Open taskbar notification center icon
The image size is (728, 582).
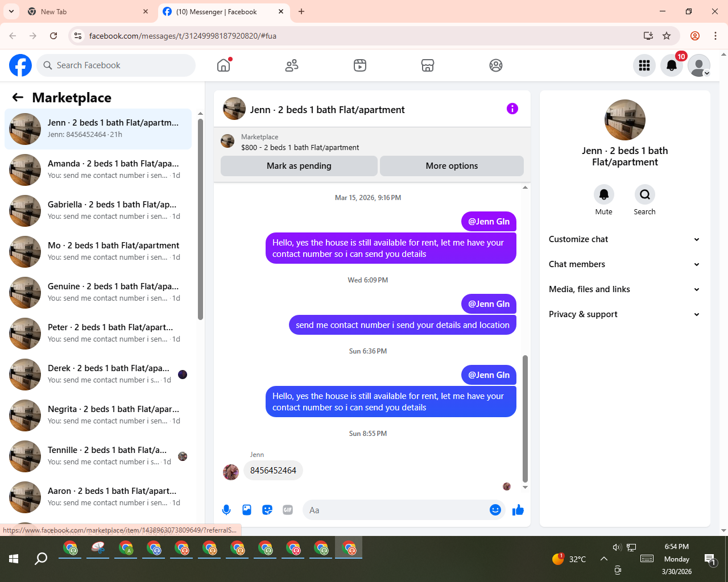coord(710,559)
